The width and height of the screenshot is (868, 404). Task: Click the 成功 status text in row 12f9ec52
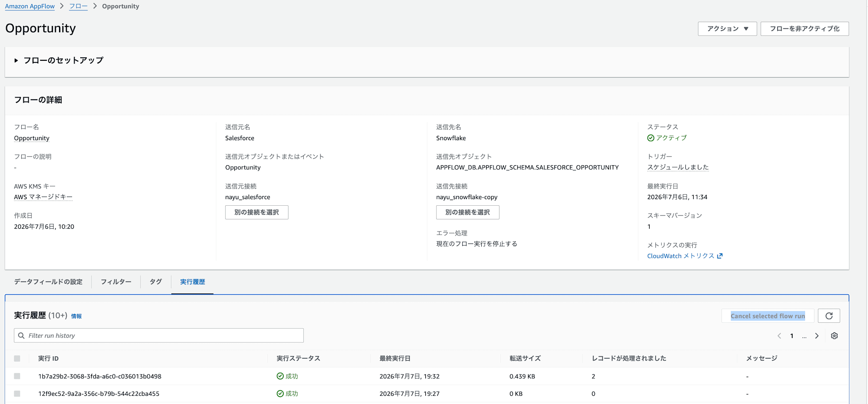click(x=292, y=394)
